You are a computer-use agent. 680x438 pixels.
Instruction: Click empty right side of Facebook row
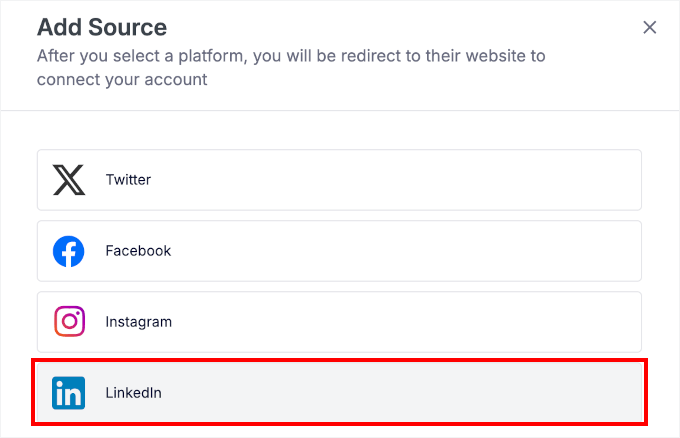point(520,251)
